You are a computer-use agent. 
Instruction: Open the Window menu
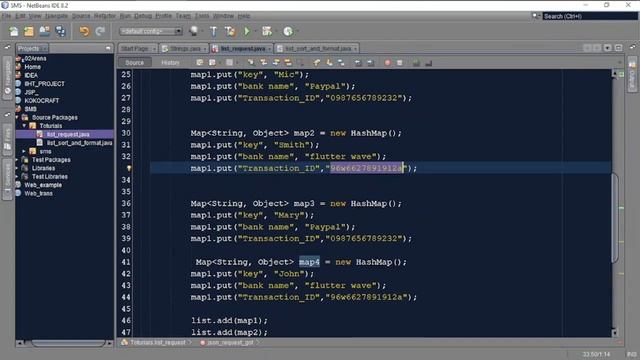point(223,16)
